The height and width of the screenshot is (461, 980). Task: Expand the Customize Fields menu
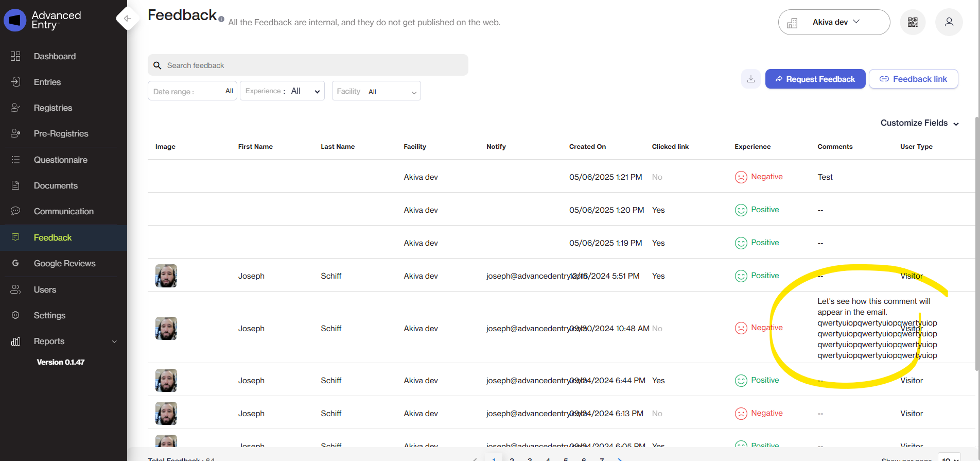919,123
